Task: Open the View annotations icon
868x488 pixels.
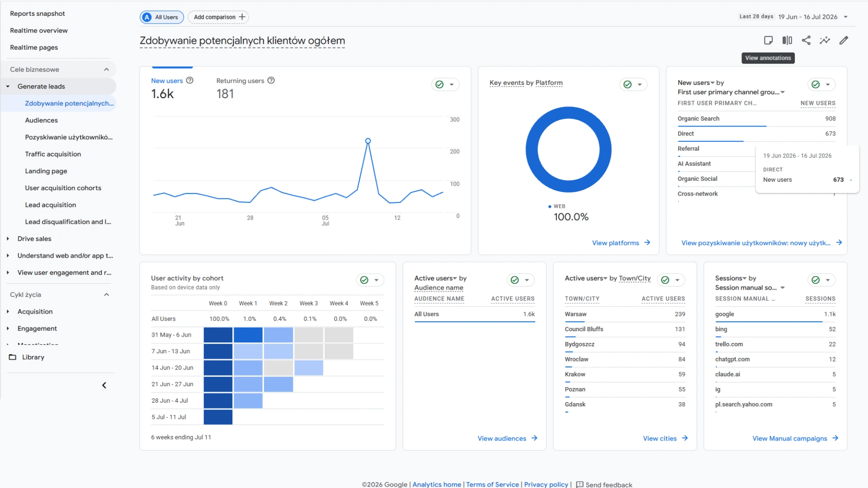Action: coord(768,40)
